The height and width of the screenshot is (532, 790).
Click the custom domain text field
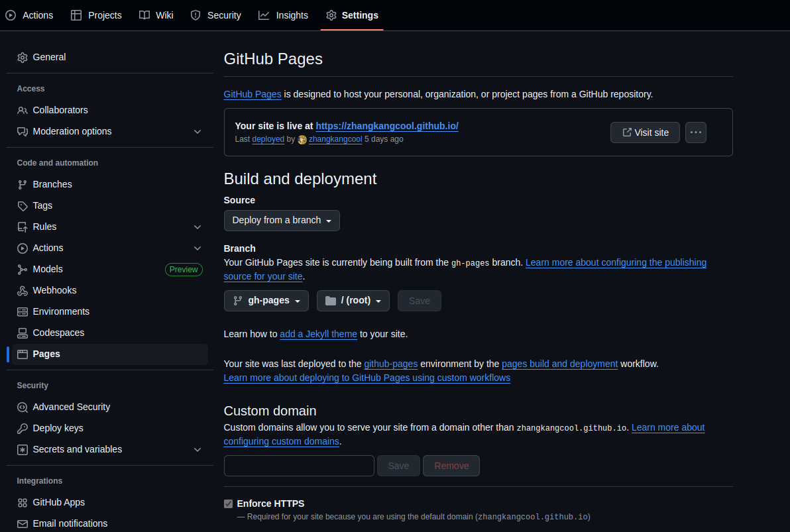(x=299, y=466)
